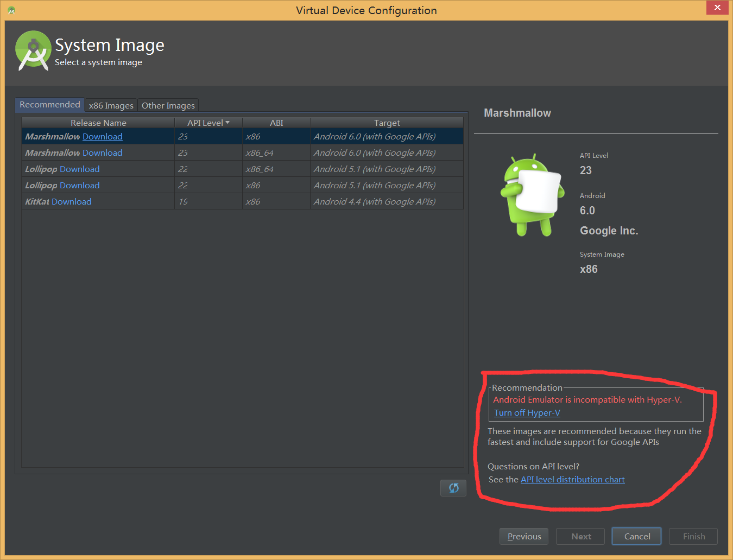
Task: Click the Google Inc. vendor text
Action: (x=609, y=231)
